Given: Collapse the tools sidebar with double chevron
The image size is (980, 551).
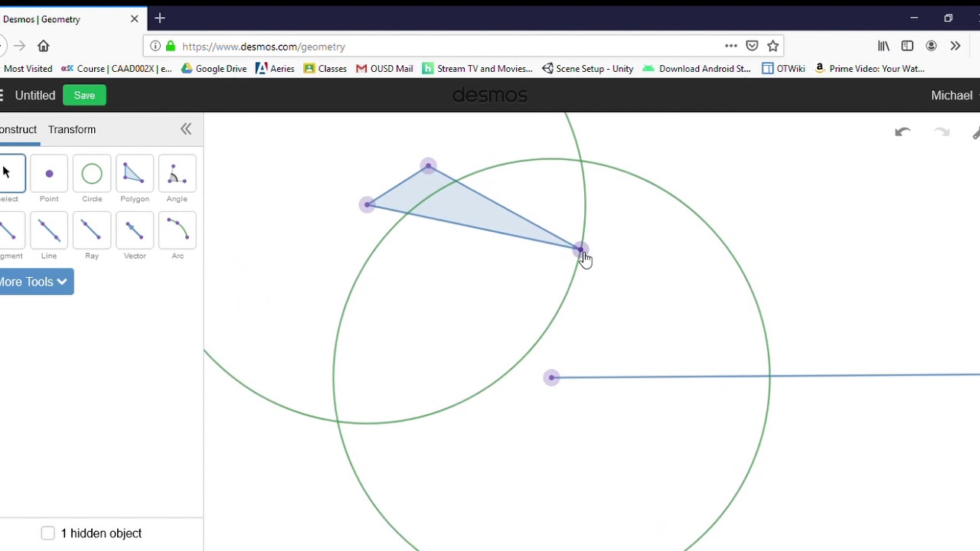Looking at the screenshot, I should [x=186, y=129].
